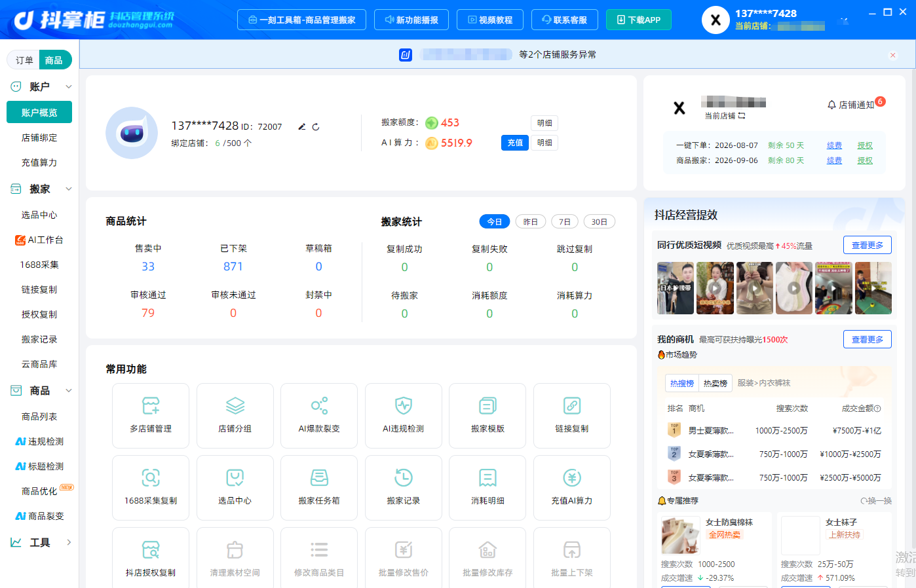
Task: Open the 抖店授权复制 function icon
Action: coord(151,549)
